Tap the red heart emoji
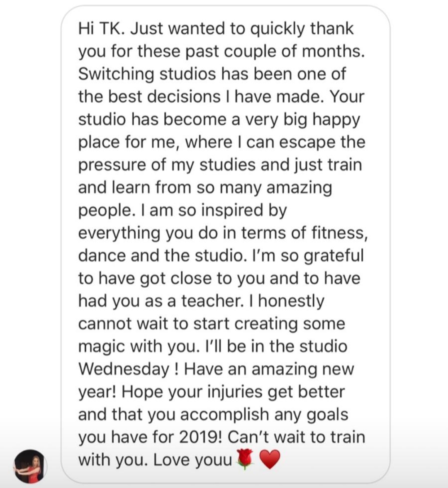448x488 pixels. tap(270, 460)
